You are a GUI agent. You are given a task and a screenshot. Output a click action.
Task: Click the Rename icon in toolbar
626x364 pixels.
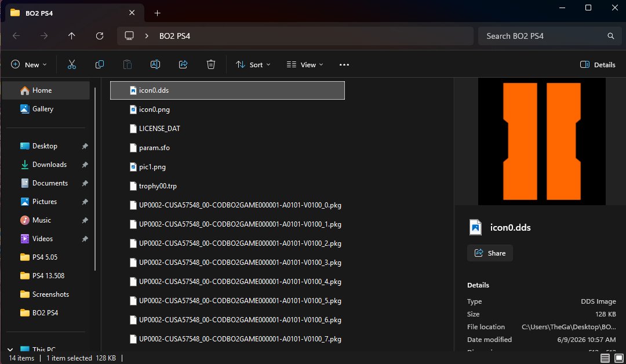pyautogui.click(x=155, y=65)
